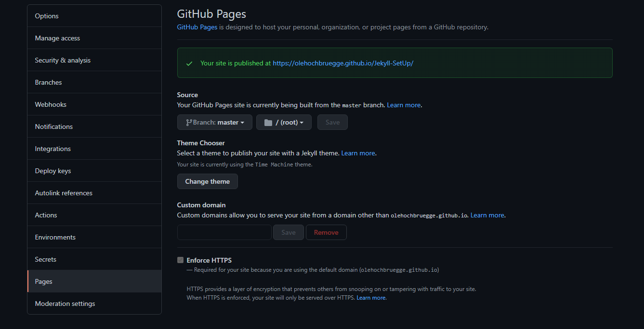The width and height of the screenshot is (644, 329).
Task: Open Moderation settings
Action: (x=94, y=304)
